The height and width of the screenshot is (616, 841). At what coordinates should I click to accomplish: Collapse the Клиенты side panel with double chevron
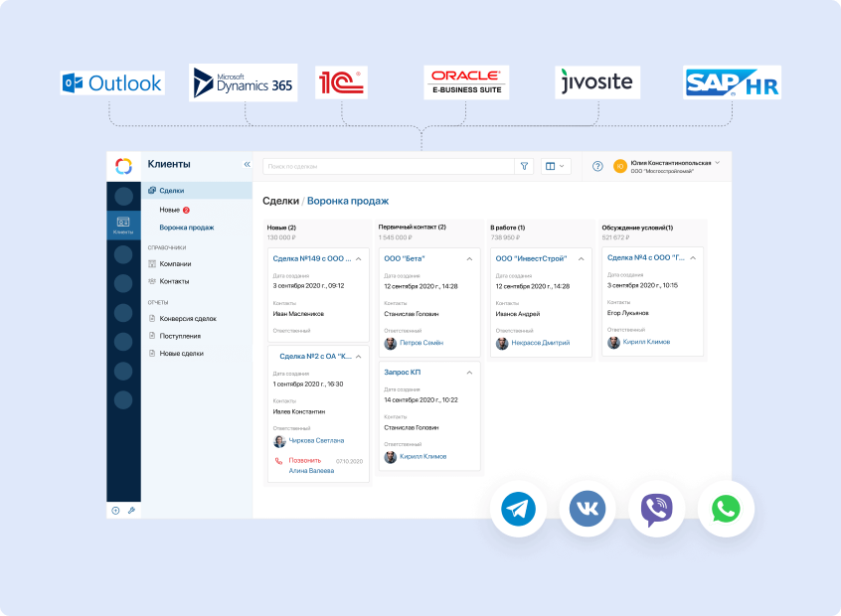click(247, 164)
